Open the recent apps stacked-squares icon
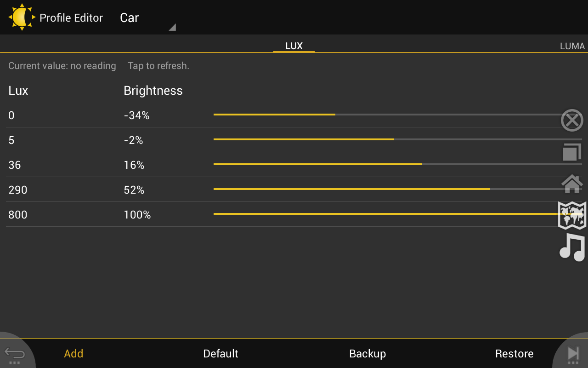 pos(572,152)
